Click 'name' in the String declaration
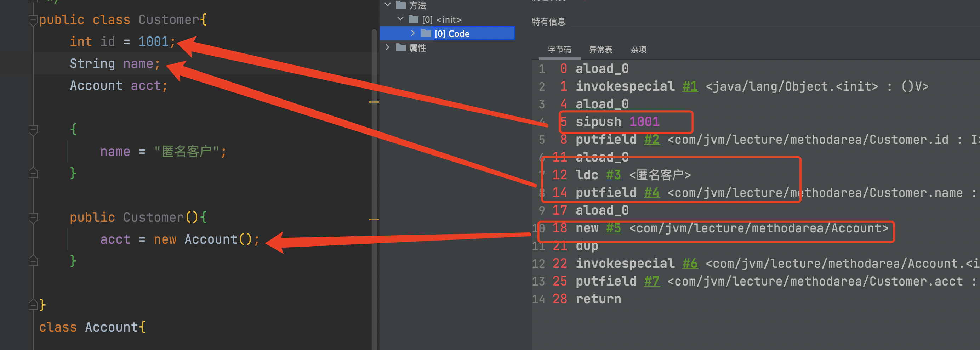This screenshot has width=980, height=350. pos(138,64)
